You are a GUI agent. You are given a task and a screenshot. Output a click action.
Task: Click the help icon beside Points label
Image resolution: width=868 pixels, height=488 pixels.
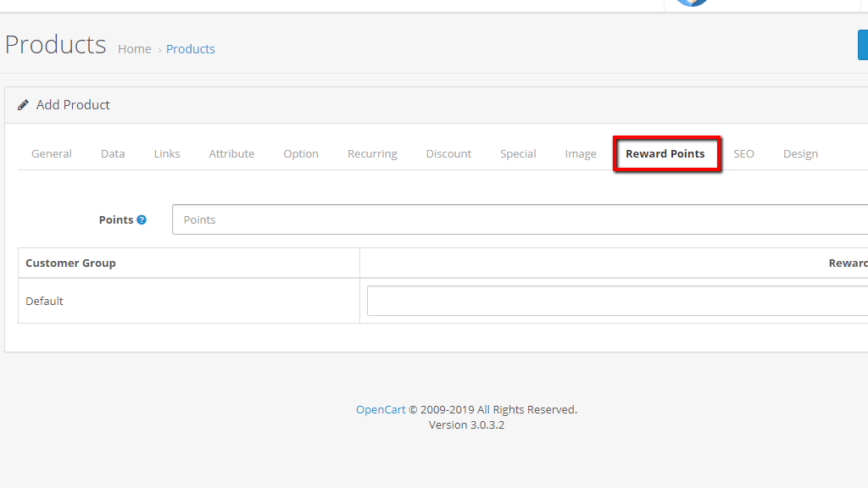point(142,220)
